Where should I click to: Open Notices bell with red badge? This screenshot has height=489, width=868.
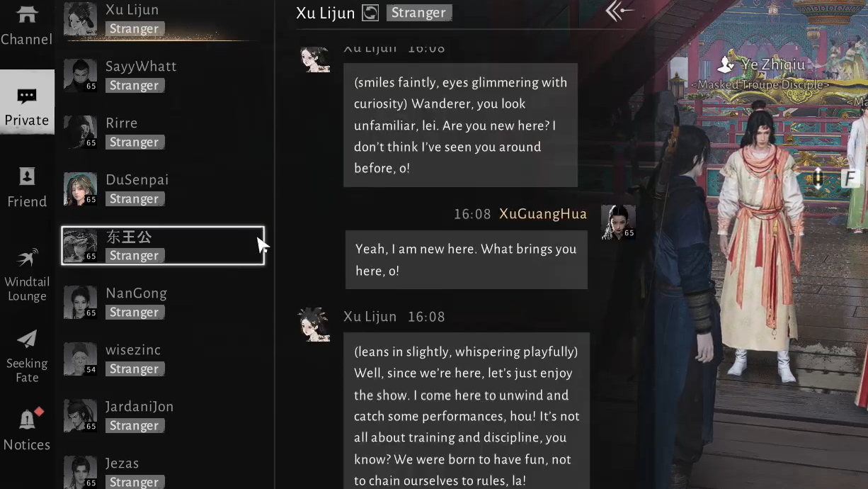(x=27, y=429)
